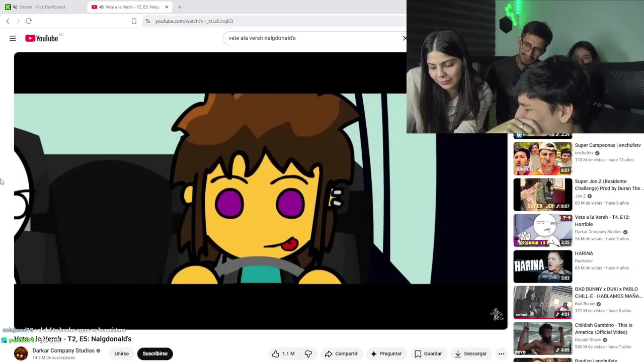Go forward with the browser forward arrow

click(x=18, y=21)
